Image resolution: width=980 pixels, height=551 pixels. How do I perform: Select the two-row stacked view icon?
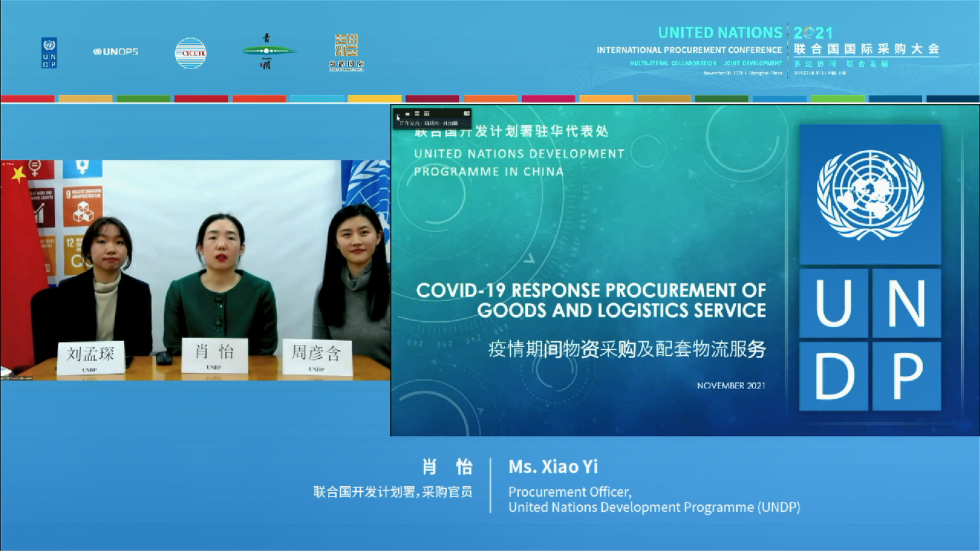pos(417,113)
